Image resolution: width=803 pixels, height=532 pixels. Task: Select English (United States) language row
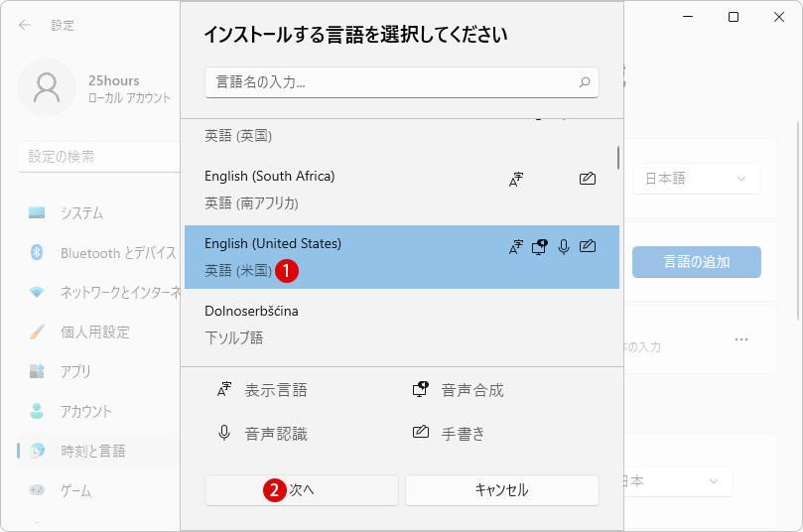pyautogui.click(x=401, y=257)
